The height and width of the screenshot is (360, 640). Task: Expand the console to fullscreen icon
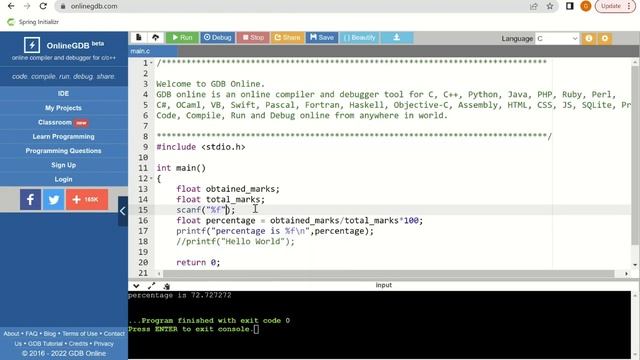tap(151, 286)
